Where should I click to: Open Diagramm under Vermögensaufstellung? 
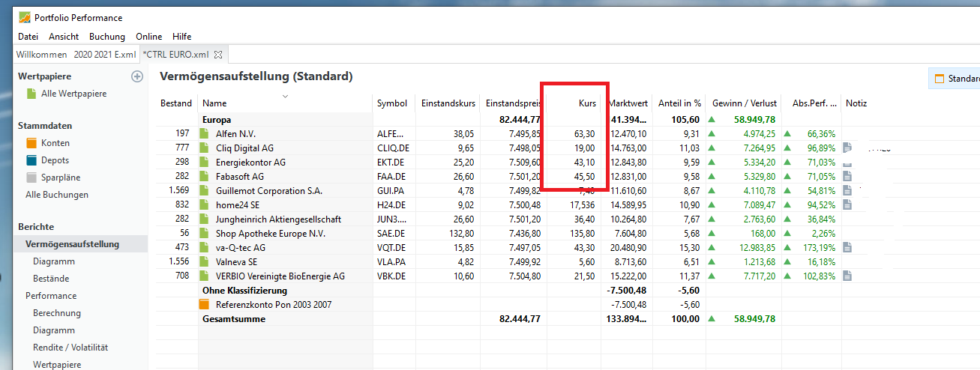54,261
